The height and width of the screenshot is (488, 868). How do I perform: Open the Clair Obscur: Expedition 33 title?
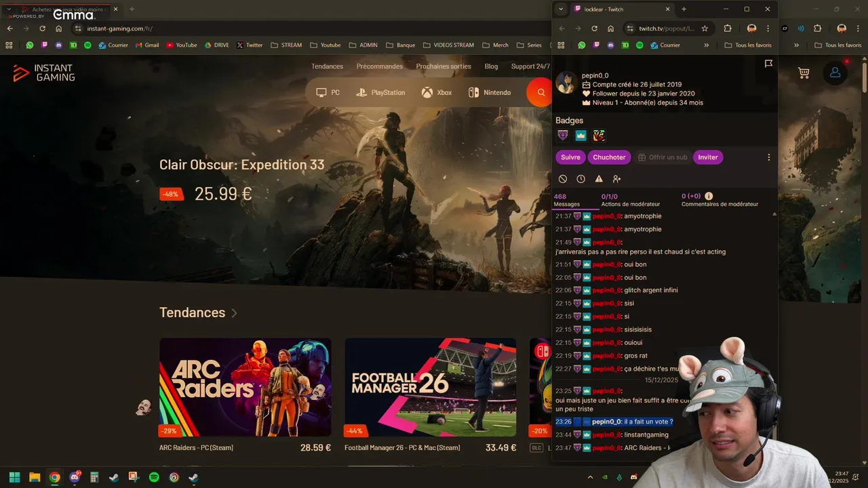click(x=241, y=165)
